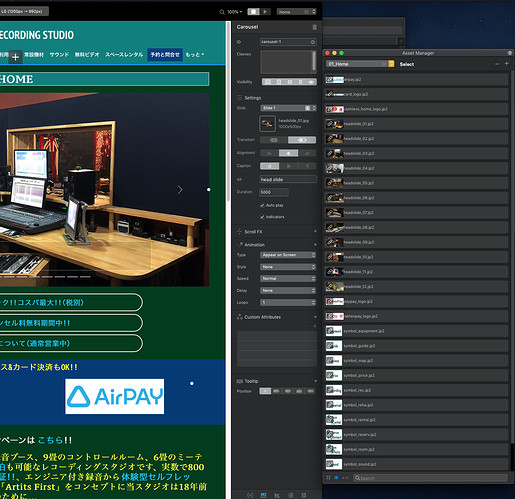Click the Select button in Asset Manager
Image resolution: width=515 pixels, height=499 pixels.
[x=407, y=64]
